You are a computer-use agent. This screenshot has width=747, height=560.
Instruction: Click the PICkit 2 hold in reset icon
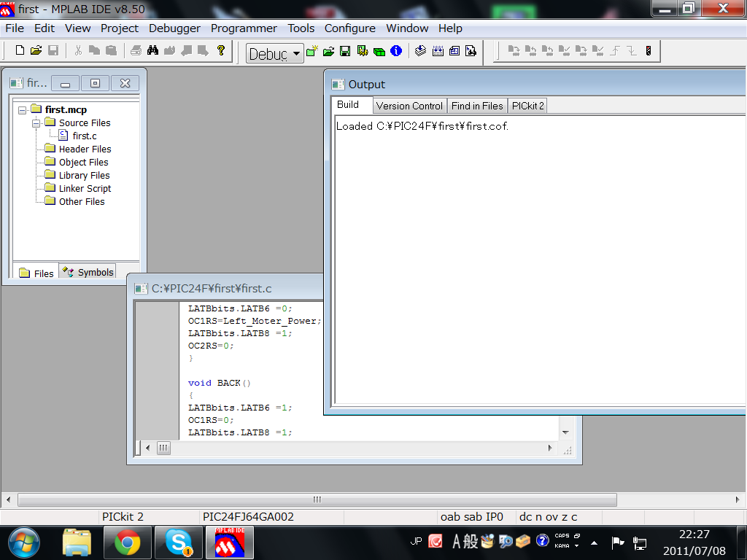(632, 50)
